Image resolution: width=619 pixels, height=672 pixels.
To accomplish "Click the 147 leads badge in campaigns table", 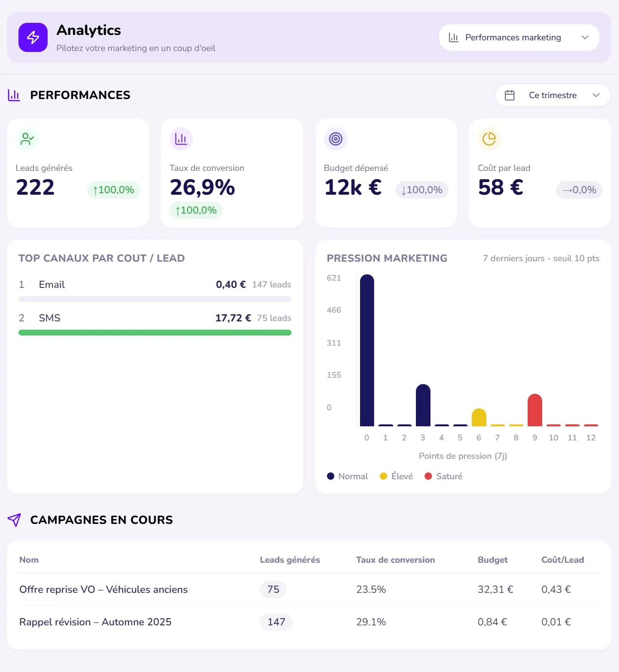I will (x=276, y=622).
